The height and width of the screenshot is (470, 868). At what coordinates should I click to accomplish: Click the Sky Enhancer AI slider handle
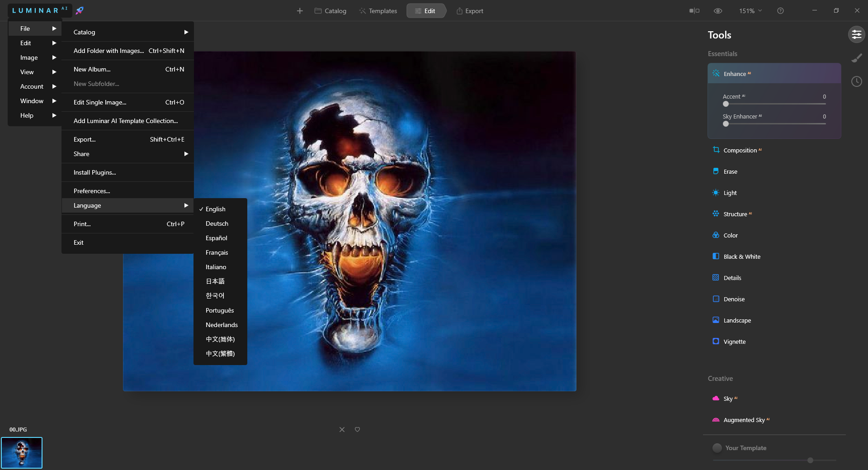tap(726, 124)
